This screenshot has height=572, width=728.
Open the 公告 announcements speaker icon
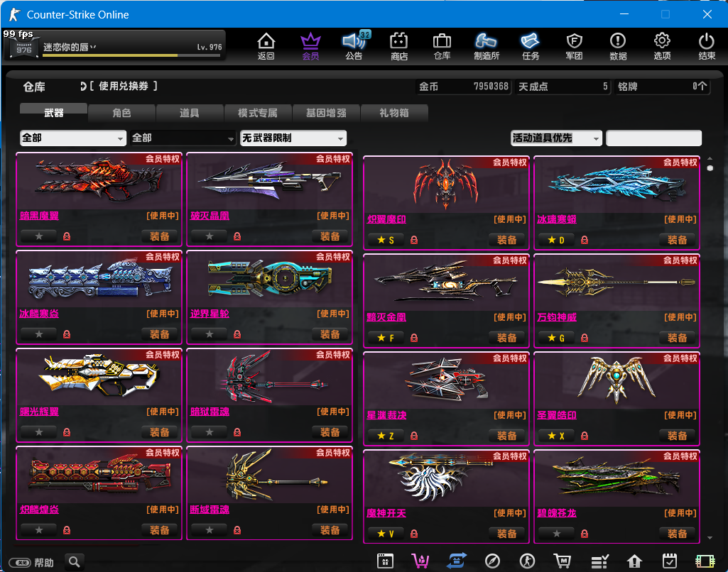coord(354,46)
